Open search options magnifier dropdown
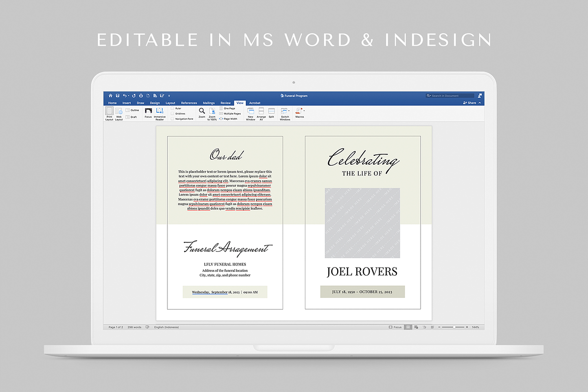Image resolution: width=588 pixels, height=392 pixels. 429,96
